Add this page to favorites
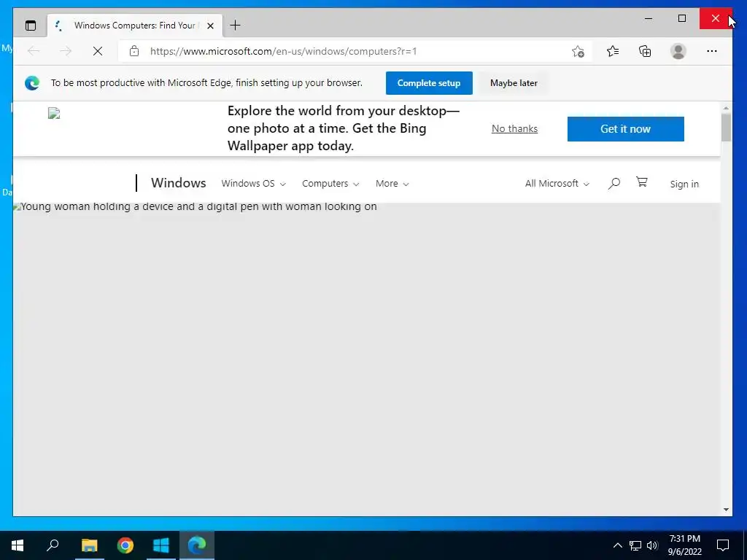Screen dimensions: 747x560 click(578, 52)
